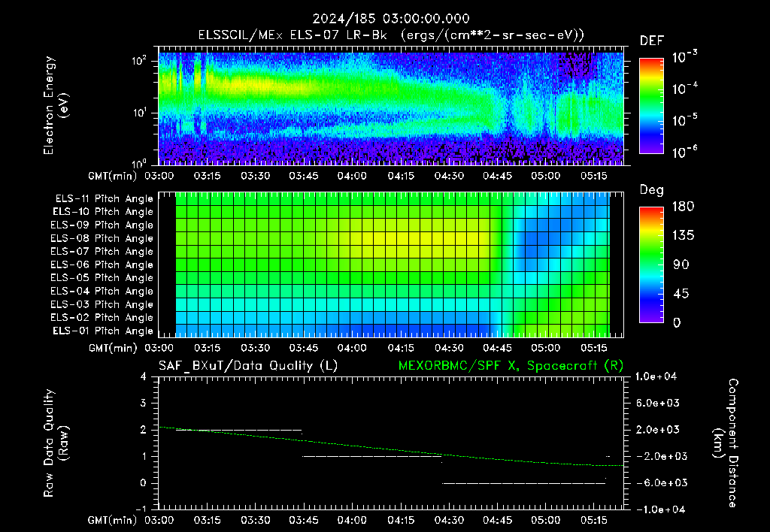Click the '135' degree color bar label

(684, 235)
